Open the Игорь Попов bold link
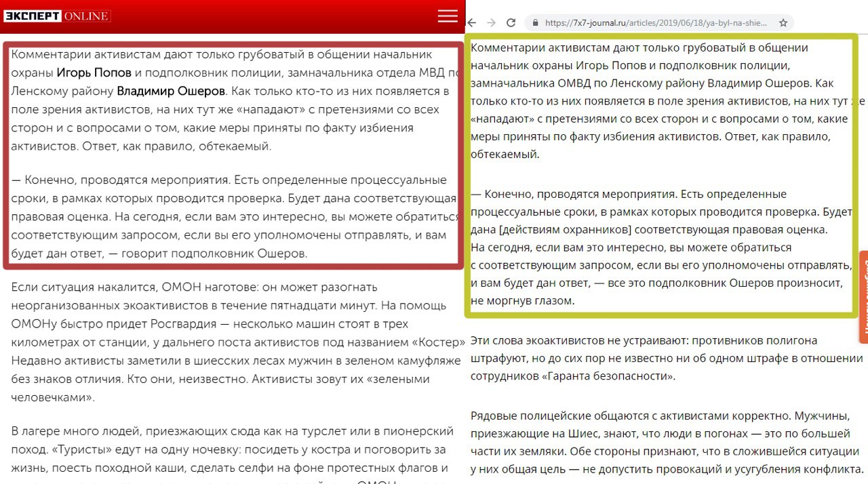Image resolution: width=868 pixels, height=484 pixels. [94, 73]
